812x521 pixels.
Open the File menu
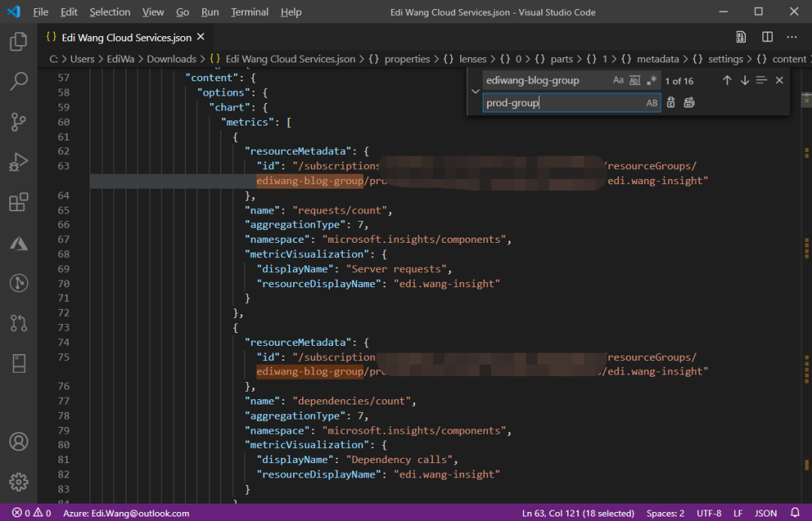pyautogui.click(x=41, y=12)
